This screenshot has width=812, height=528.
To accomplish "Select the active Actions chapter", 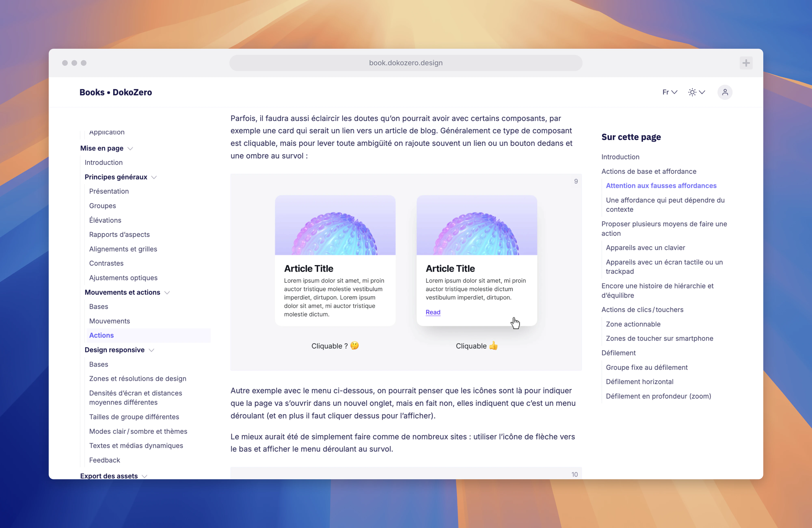I will 148,335.
